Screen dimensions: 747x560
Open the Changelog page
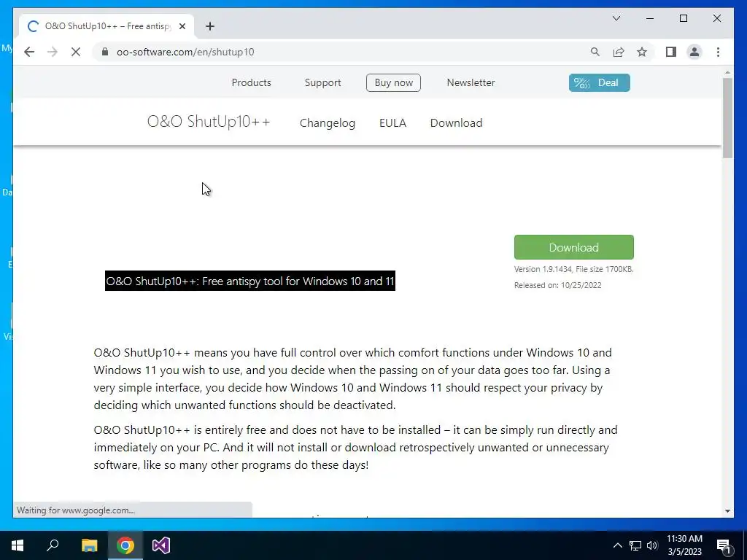click(328, 122)
